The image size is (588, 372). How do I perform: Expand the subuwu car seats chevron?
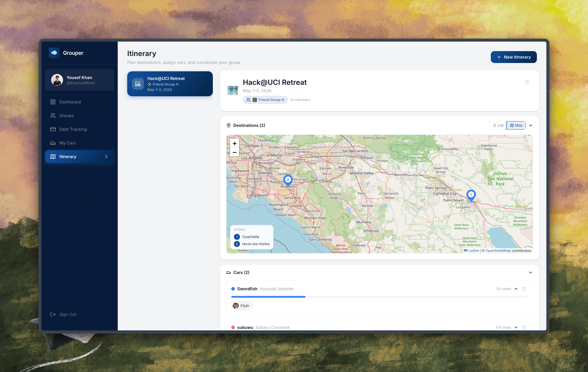[x=516, y=327]
